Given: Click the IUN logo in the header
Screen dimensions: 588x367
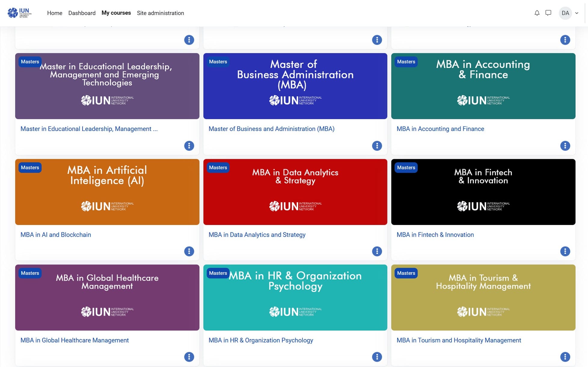Looking at the screenshot, I should coord(20,13).
